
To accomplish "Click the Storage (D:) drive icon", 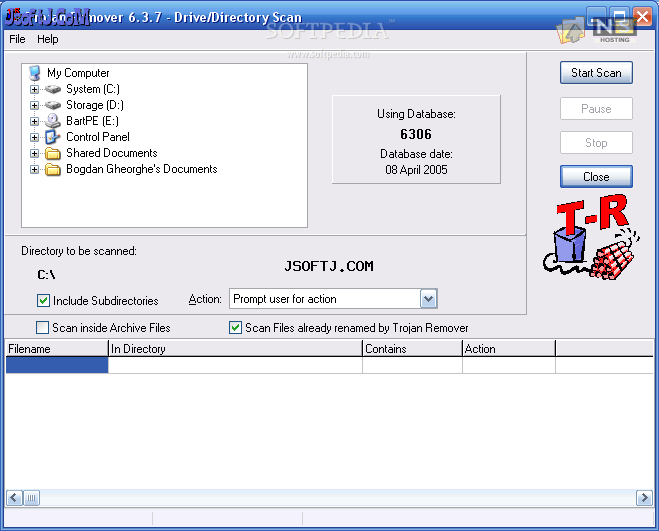I will tap(53, 105).
